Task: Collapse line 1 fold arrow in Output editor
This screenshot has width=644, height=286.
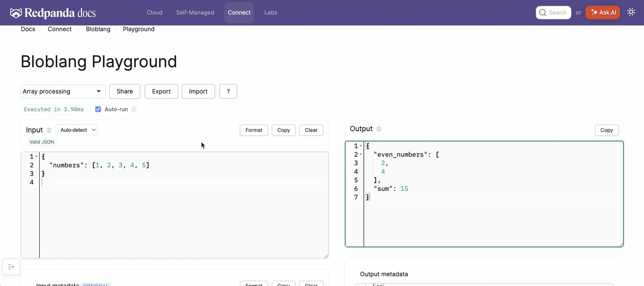Action: coord(361,146)
